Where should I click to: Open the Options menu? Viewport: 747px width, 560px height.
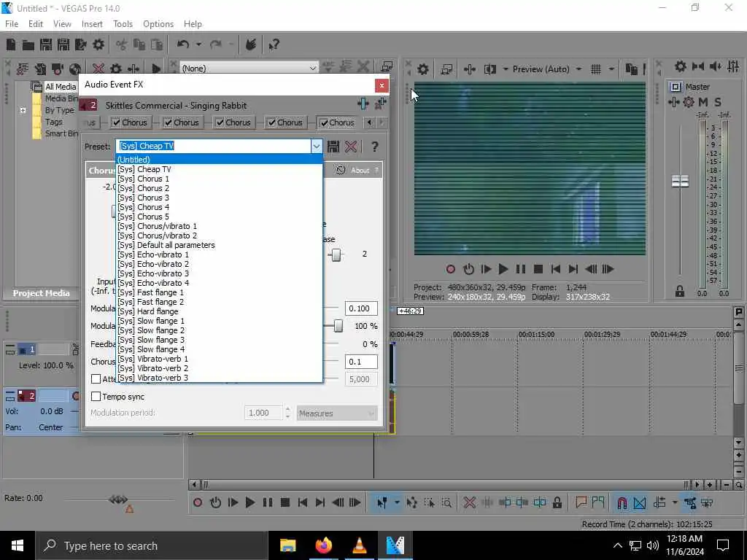pos(158,24)
